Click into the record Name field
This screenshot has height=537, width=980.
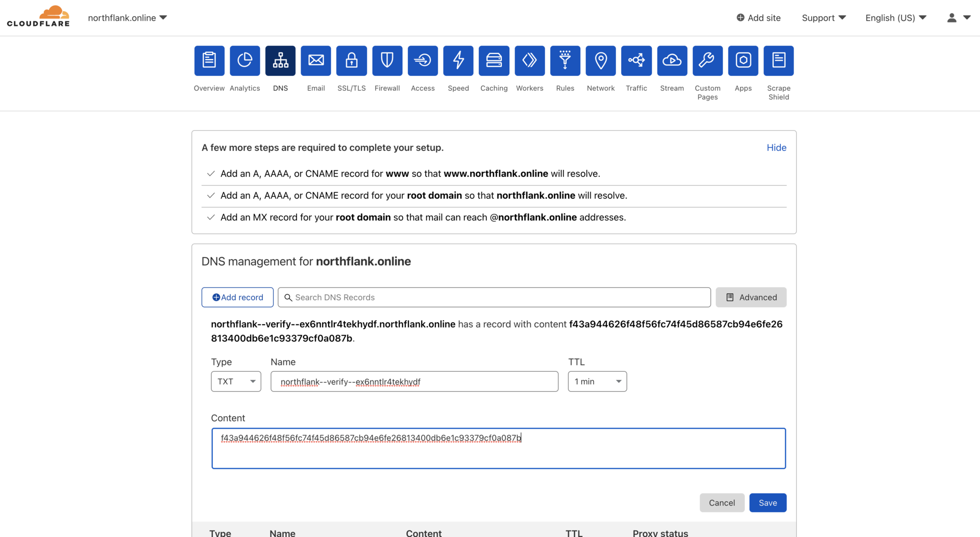[x=414, y=381]
